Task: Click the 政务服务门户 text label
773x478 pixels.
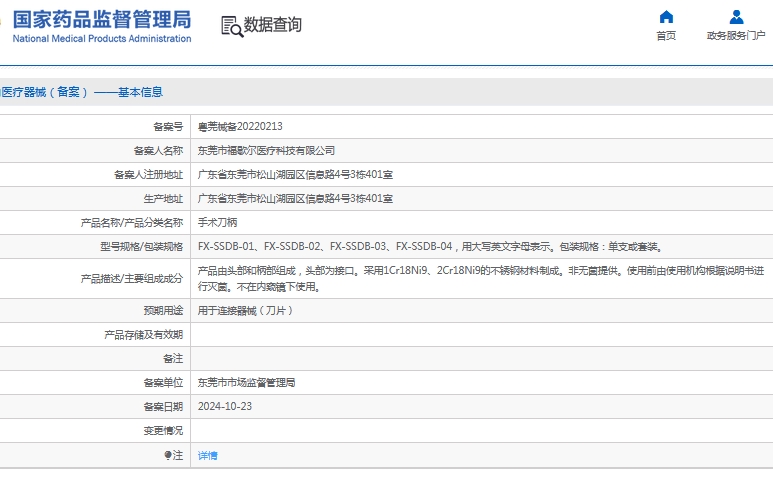Action: (736, 35)
